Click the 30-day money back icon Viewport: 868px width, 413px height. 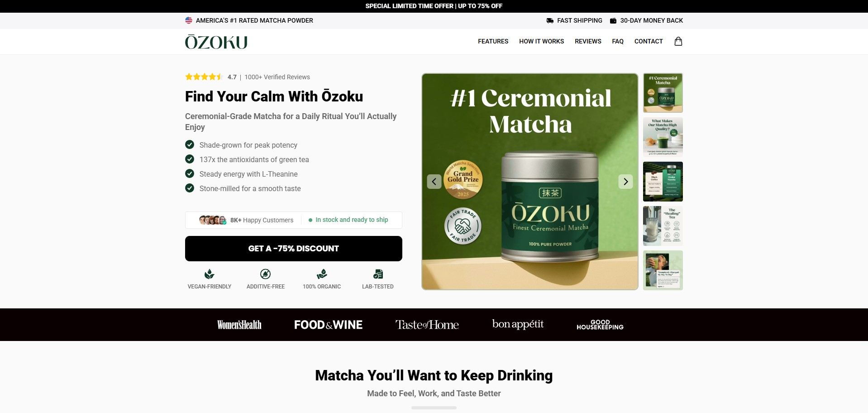(613, 20)
